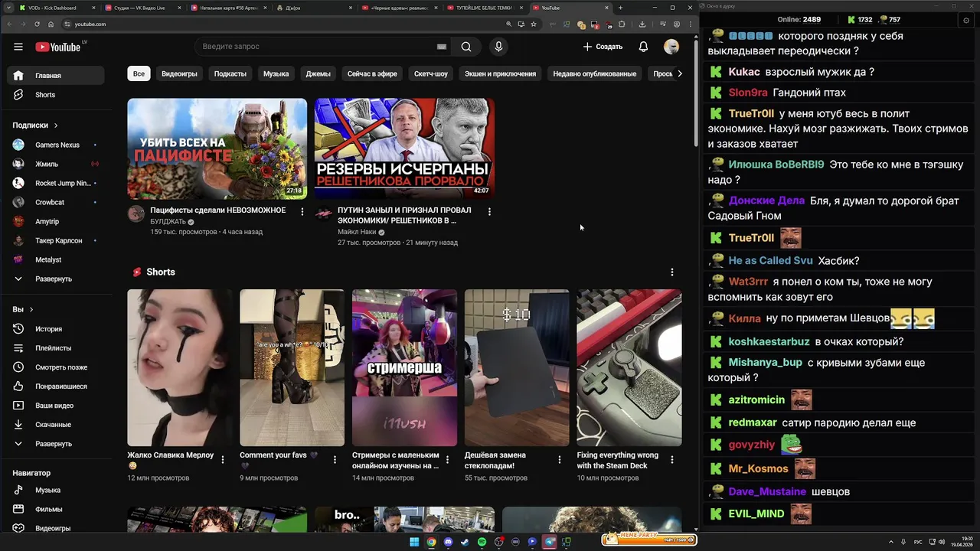Image resolution: width=980 pixels, height=551 pixels.
Task: Open browser downloads icon
Action: pos(642,24)
